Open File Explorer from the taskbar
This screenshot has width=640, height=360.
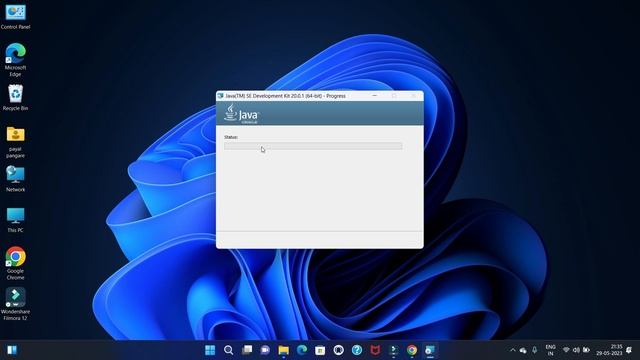click(x=284, y=350)
